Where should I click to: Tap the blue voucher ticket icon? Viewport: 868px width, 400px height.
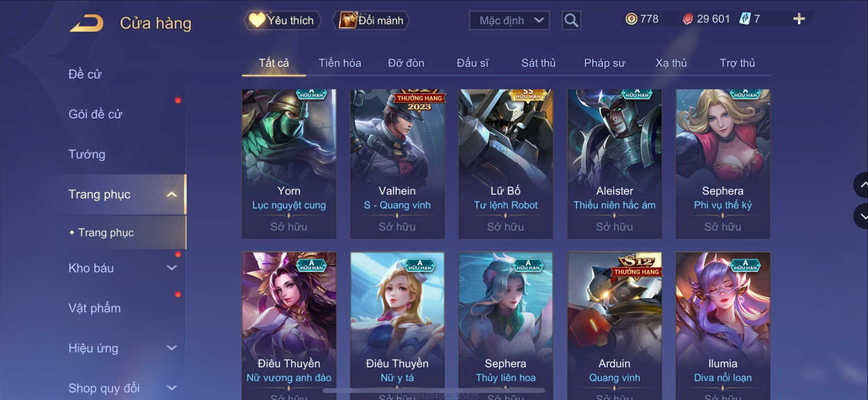744,19
